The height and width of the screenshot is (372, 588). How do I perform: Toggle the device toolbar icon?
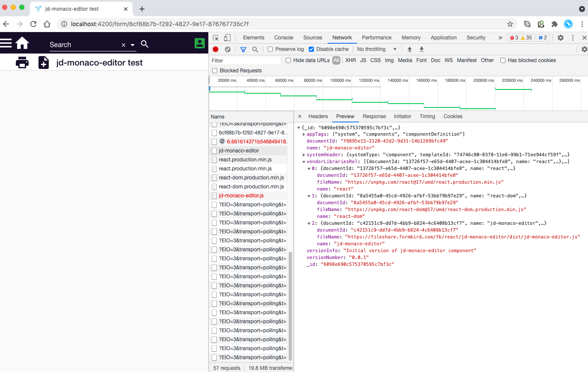(x=228, y=38)
